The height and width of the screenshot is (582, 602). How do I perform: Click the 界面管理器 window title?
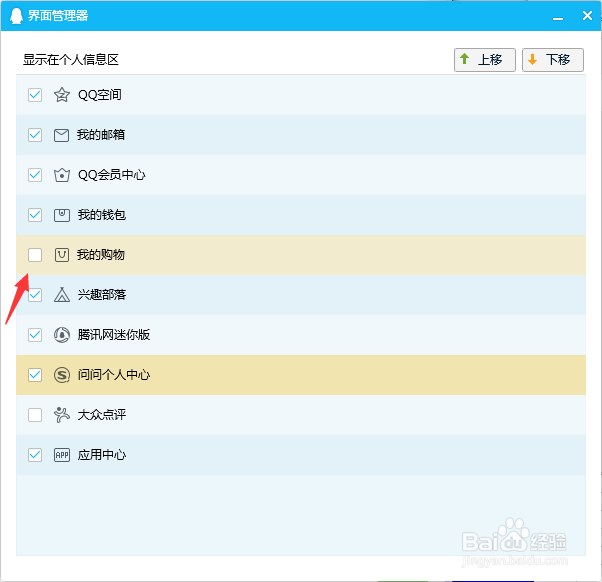point(58,16)
